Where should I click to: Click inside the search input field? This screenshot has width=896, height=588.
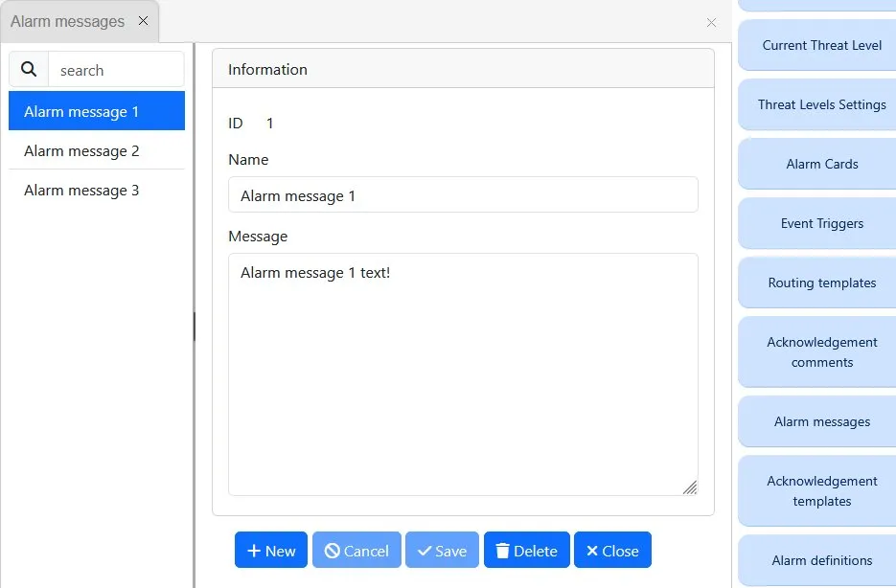click(115, 69)
